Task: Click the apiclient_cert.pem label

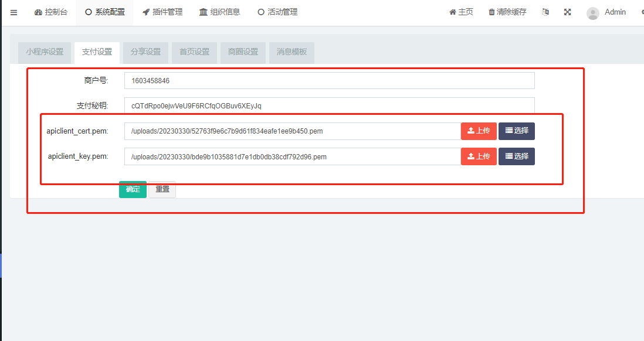Action: [x=77, y=131]
